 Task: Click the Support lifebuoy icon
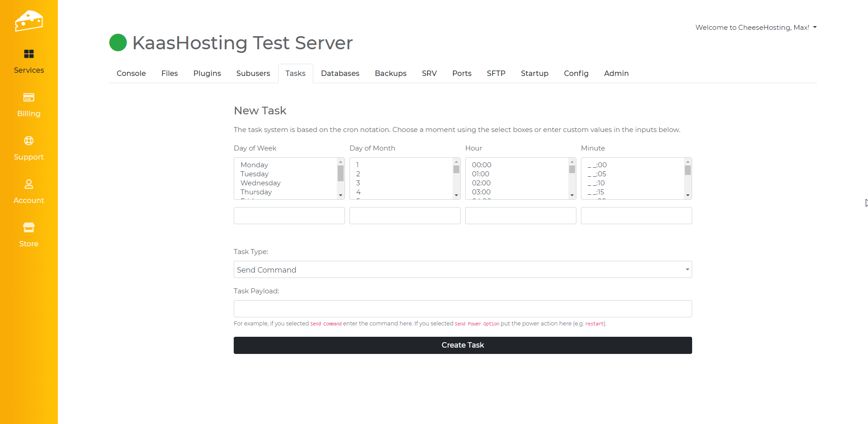click(x=28, y=141)
